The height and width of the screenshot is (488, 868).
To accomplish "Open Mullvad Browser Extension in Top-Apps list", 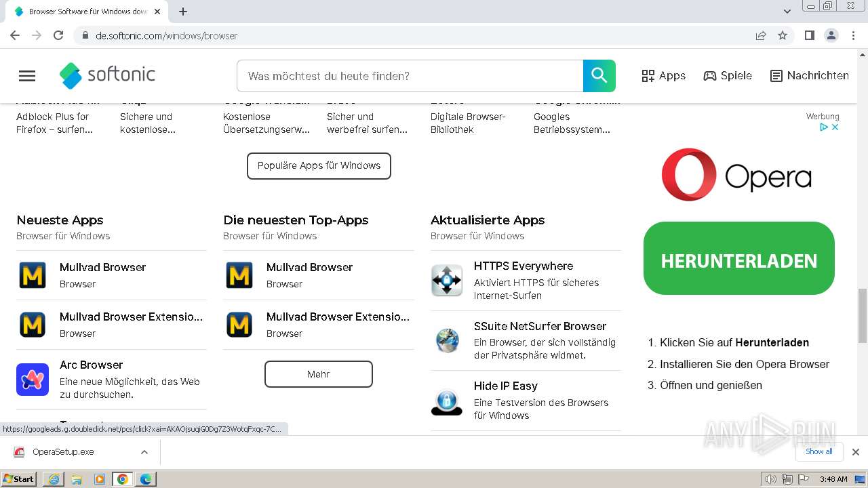I will pos(338,317).
